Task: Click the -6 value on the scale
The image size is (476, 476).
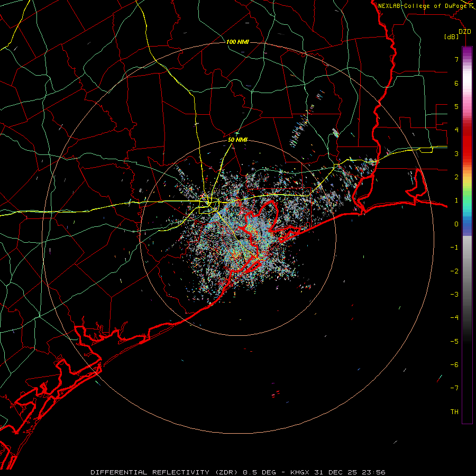Action: point(454,364)
